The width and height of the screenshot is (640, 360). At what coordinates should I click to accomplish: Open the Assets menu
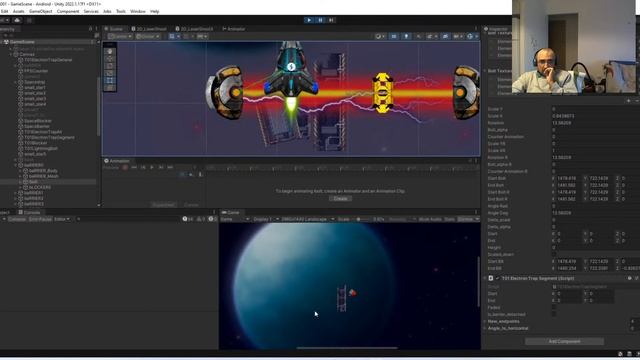pyautogui.click(x=18, y=11)
